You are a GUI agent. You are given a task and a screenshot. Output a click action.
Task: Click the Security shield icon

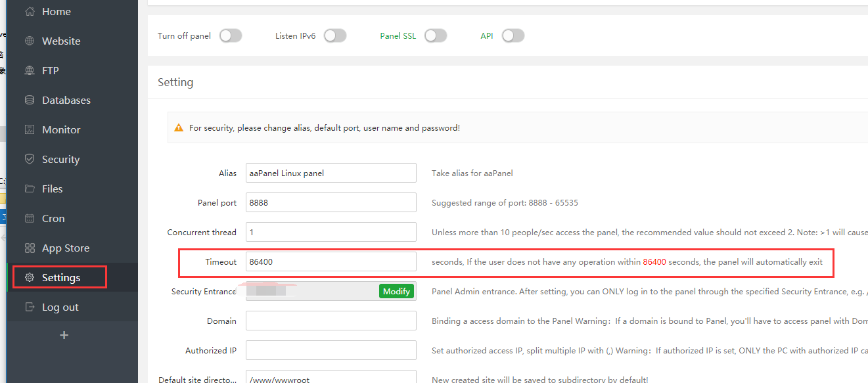point(30,160)
